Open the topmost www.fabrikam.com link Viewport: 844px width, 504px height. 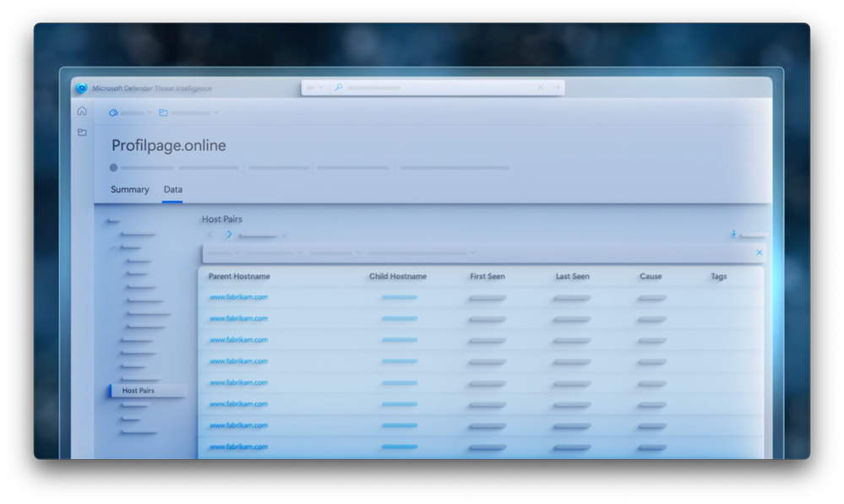[x=238, y=297]
